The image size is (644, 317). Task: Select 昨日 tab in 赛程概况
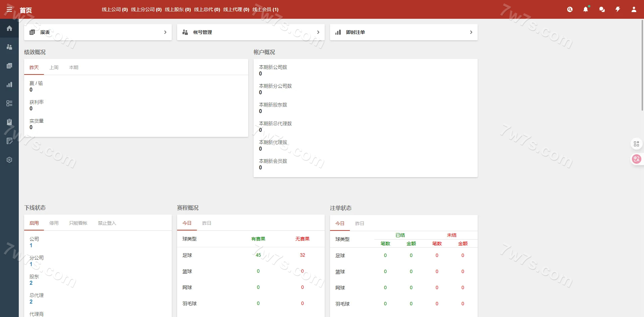pyautogui.click(x=207, y=223)
